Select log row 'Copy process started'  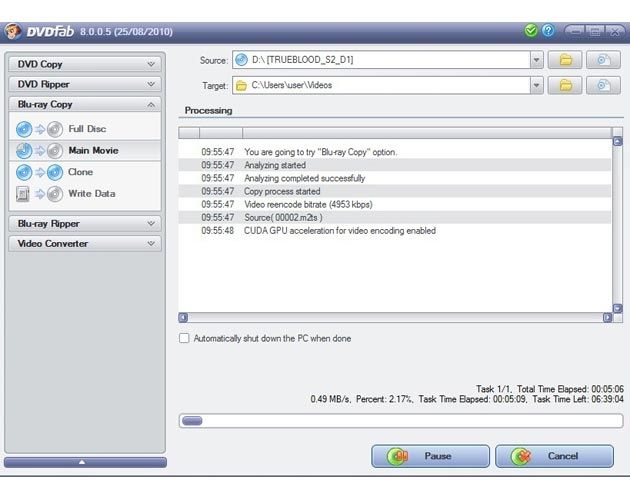pos(395,191)
